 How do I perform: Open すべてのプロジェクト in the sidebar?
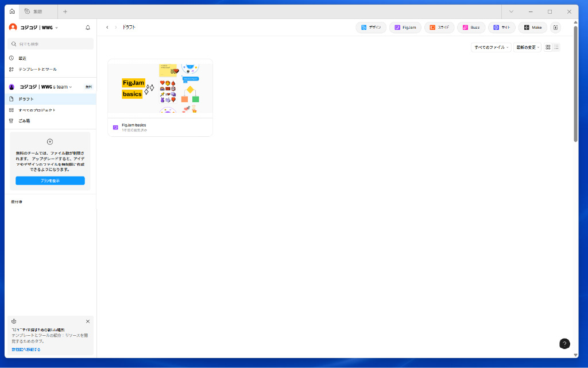tap(37, 110)
